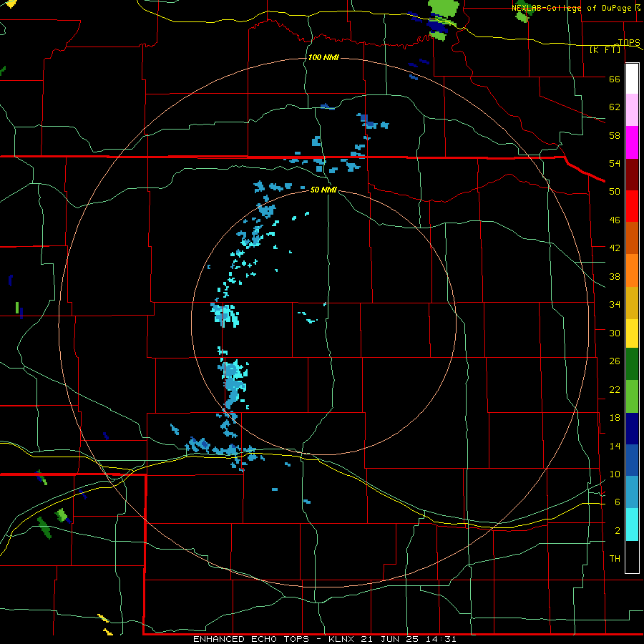
Task: Click the 62 value on legend scale
Action: pyautogui.click(x=615, y=107)
